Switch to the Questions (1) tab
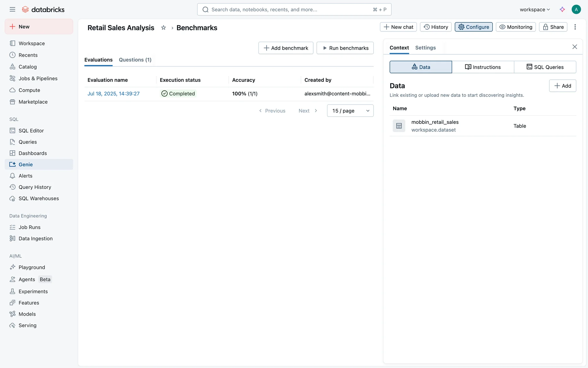The image size is (588, 368). pyautogui.click(x=135, y=60)
